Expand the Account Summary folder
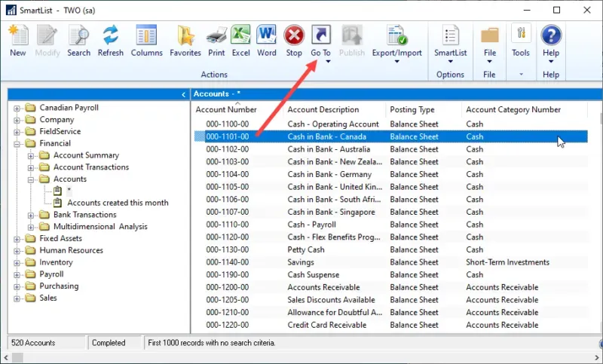The image size is (603, 364). pyautogui.click(x=30, y=156)
